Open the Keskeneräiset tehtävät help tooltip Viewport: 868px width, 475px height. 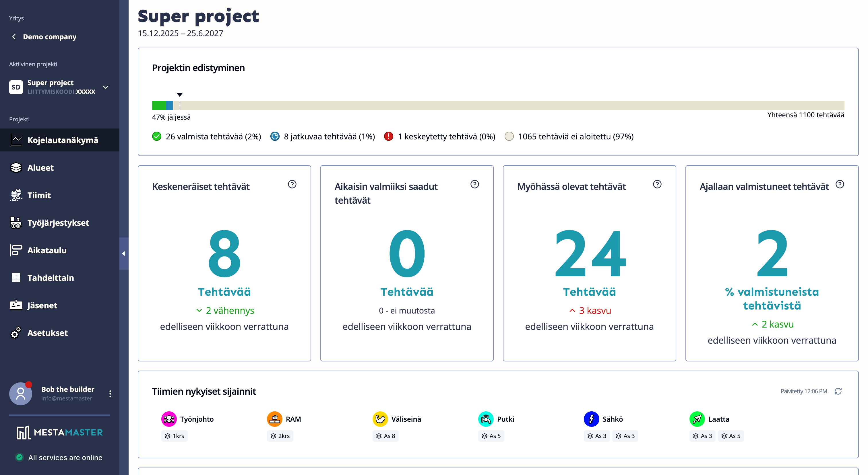coord(292,184)
